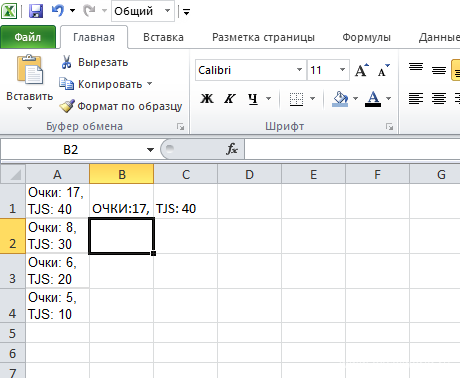Viewport: 460px width, 378px height.
Task: Decrease font size with small A icon
Action: coord(384,70)
